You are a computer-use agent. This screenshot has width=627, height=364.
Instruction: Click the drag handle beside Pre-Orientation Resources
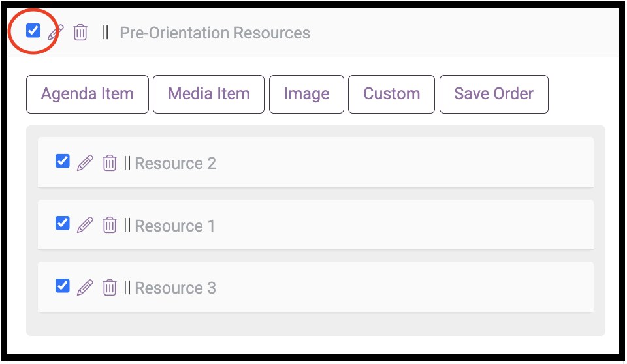click(105, 33)
